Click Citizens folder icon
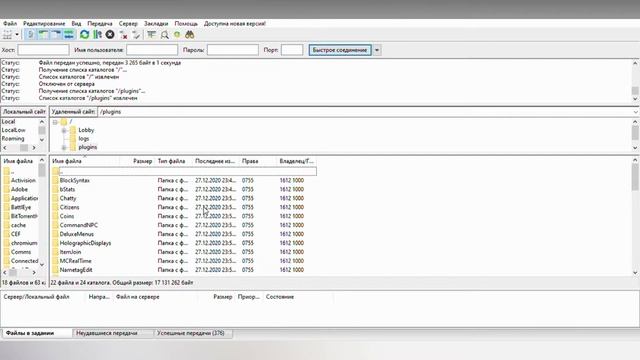Image resolution: width=640 pixels, height=360 pixels. tap(56, 207)
